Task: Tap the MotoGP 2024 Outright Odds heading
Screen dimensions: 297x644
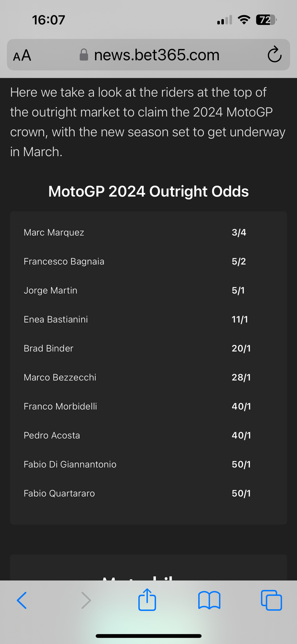Action: 148,192
